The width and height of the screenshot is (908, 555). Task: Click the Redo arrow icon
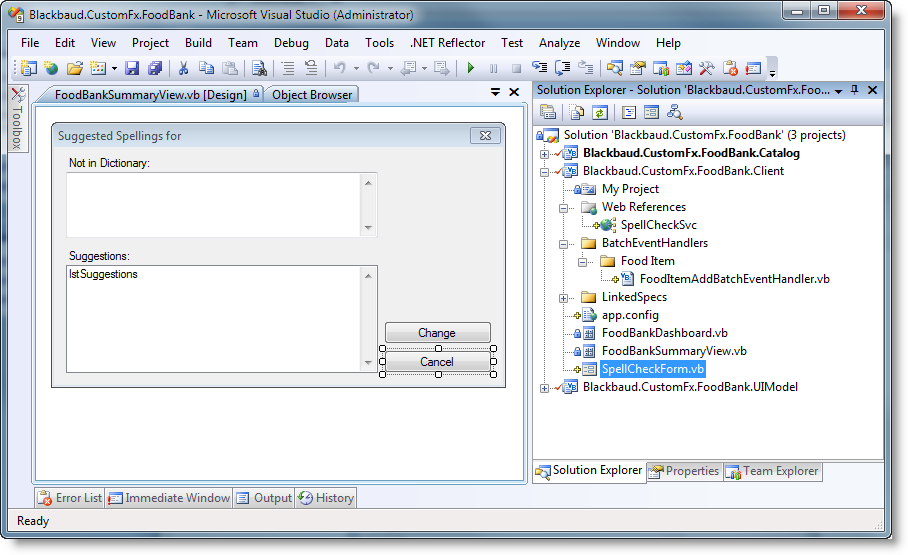tap(374, 68)
